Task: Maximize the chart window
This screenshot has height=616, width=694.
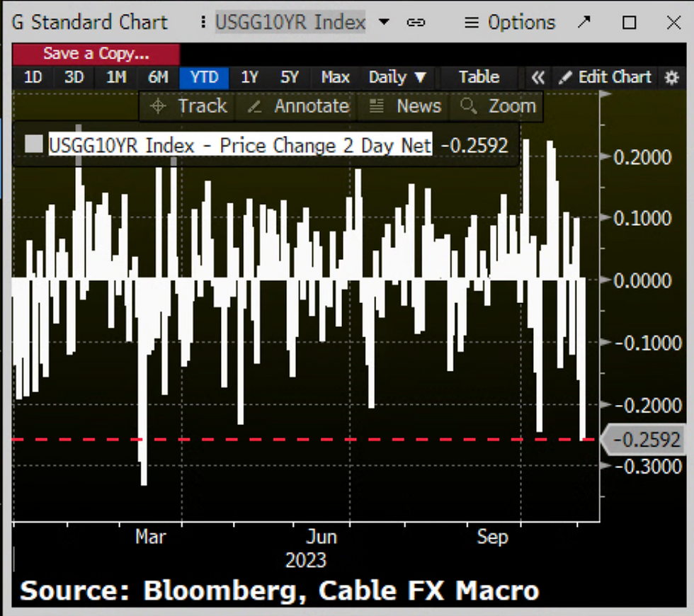Action: pos(630,23)
